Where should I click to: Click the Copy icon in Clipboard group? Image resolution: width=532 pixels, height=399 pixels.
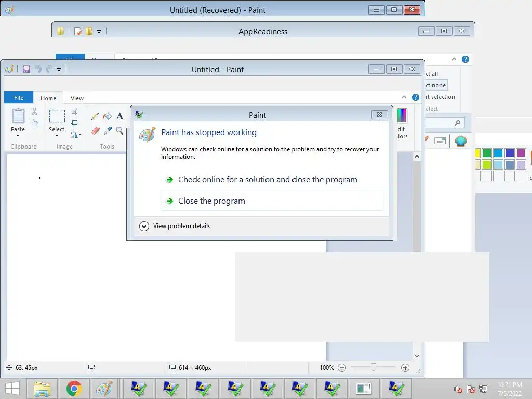click(35, 124)
